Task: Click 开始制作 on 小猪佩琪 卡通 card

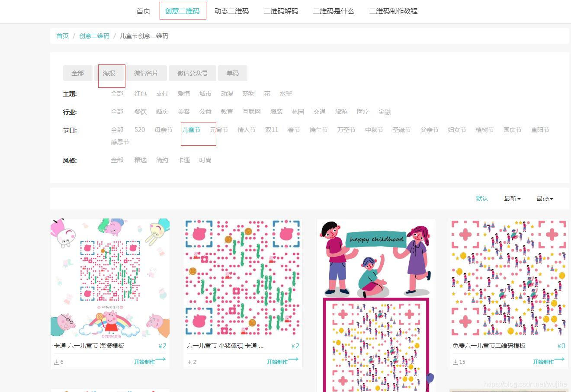Action: pyautogui.click(x=282, y=361)
